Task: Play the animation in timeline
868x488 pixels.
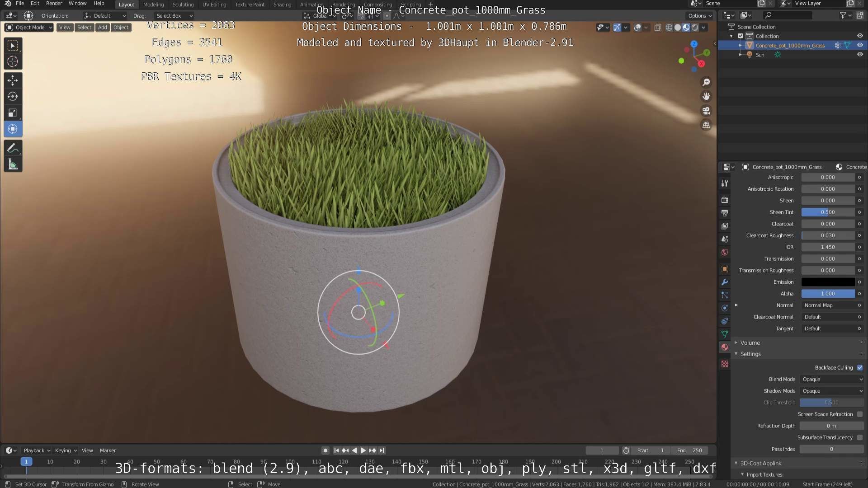Action: [x=363, y=450]
